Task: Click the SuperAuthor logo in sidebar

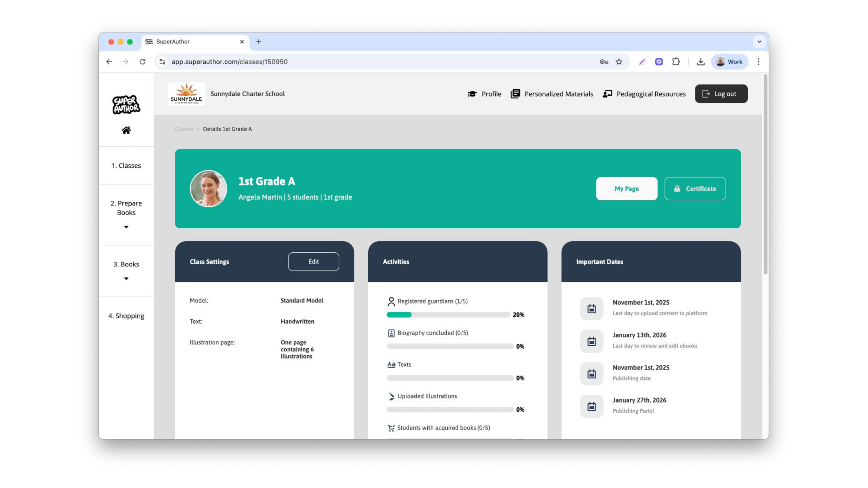Action: click(x=126, y=104)
